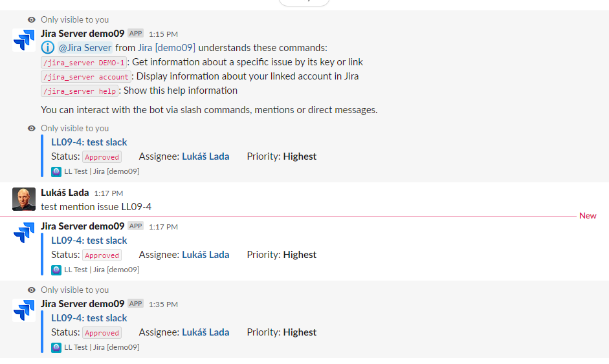Screen dimensions: 609x364
Task: Click the /jira_server account command snippet
Action: (x=86, y=76)
